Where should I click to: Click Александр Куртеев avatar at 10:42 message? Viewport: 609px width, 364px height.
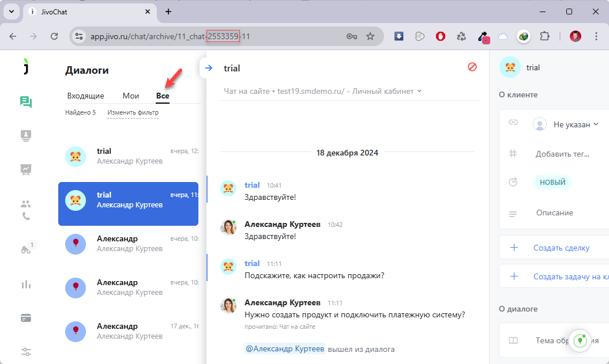pyautogui.click(x=228, y=227)
